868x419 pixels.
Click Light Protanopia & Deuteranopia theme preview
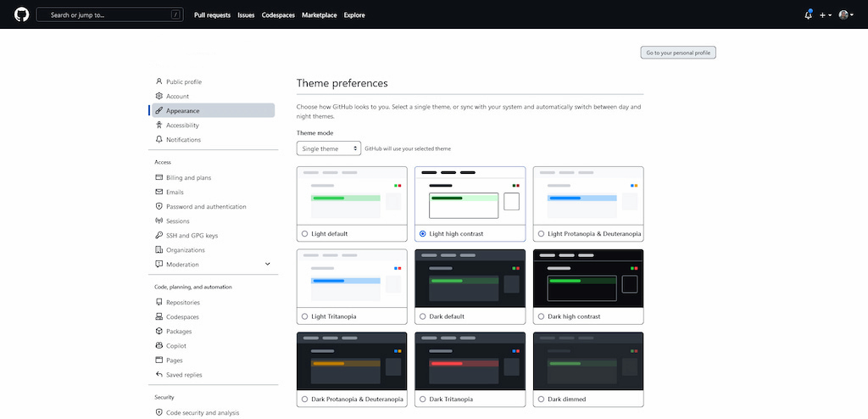click(588, 196)
